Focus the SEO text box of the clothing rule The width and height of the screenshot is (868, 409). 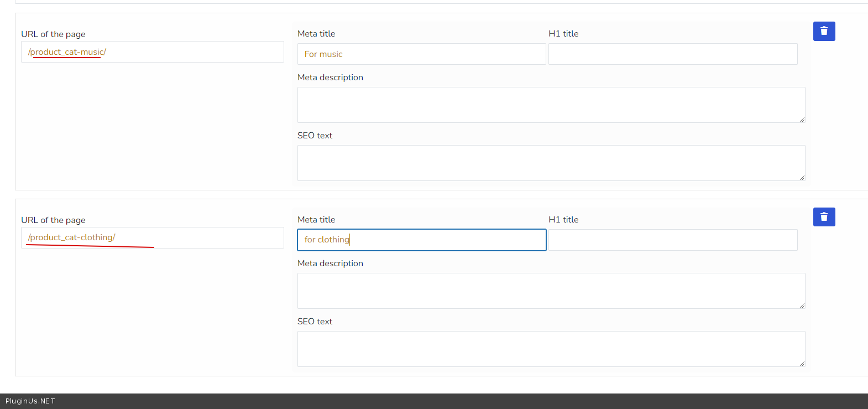point(551,349)
